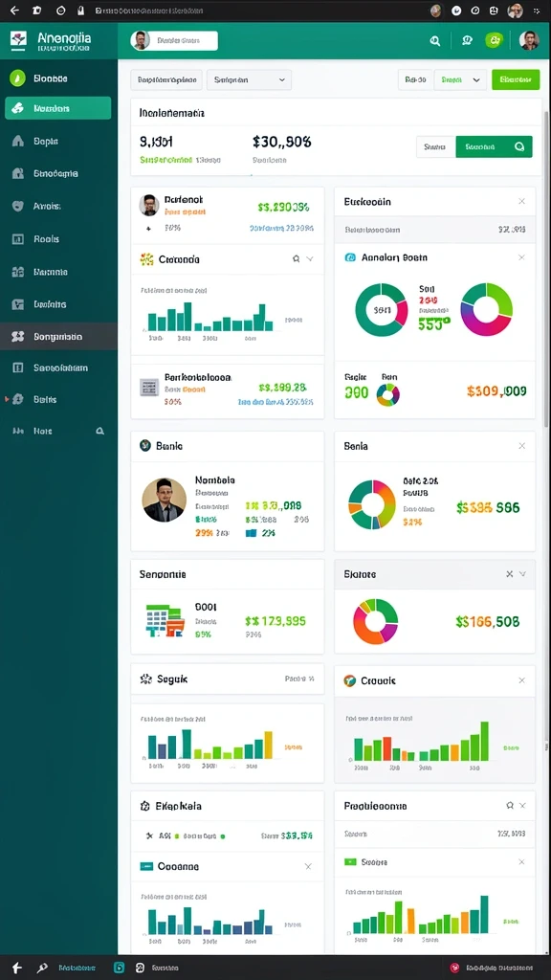
Task: Expand the green-text dropdown near the top-right button
Action: pos(460,80)
